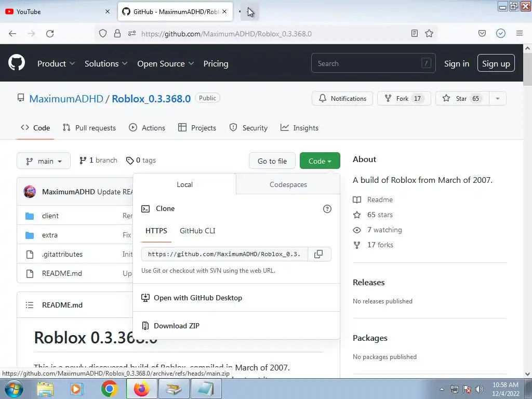Click the Sign in link
This screenshot has height=399, width=532.
[456, 63]
